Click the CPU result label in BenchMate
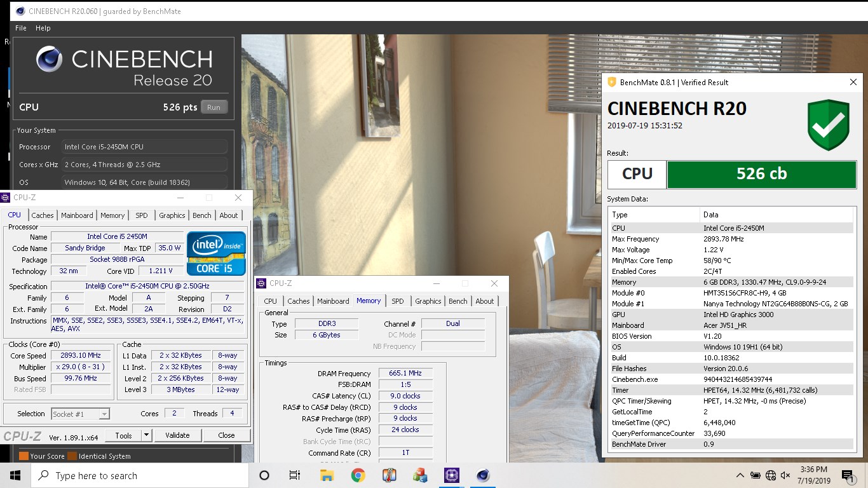Image resolution: width=868 pixels, height=488 pixels. pyautogui.click(x=637, y=174)
